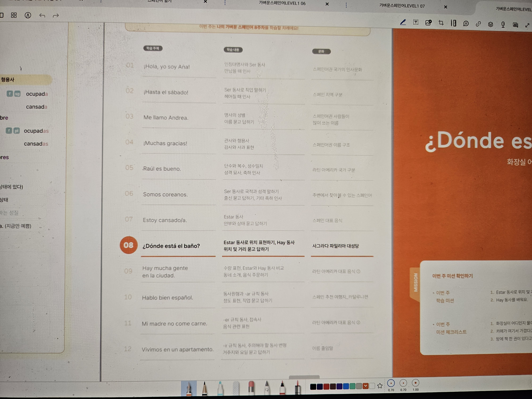The height and width of the screenshot is (399, 532).
Task: Select the crop tool icon
Action: coord(441,23)
